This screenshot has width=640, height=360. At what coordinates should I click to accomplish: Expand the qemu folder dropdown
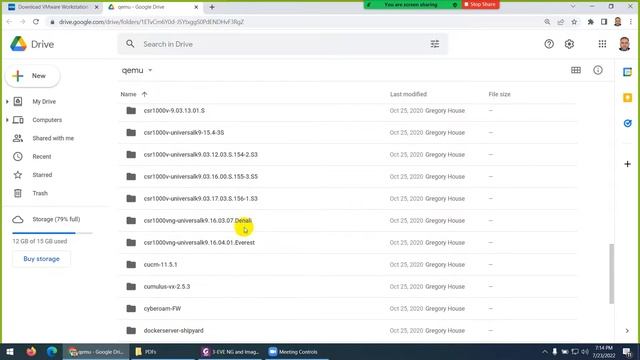pyautogui.click(x=150, y=70)
